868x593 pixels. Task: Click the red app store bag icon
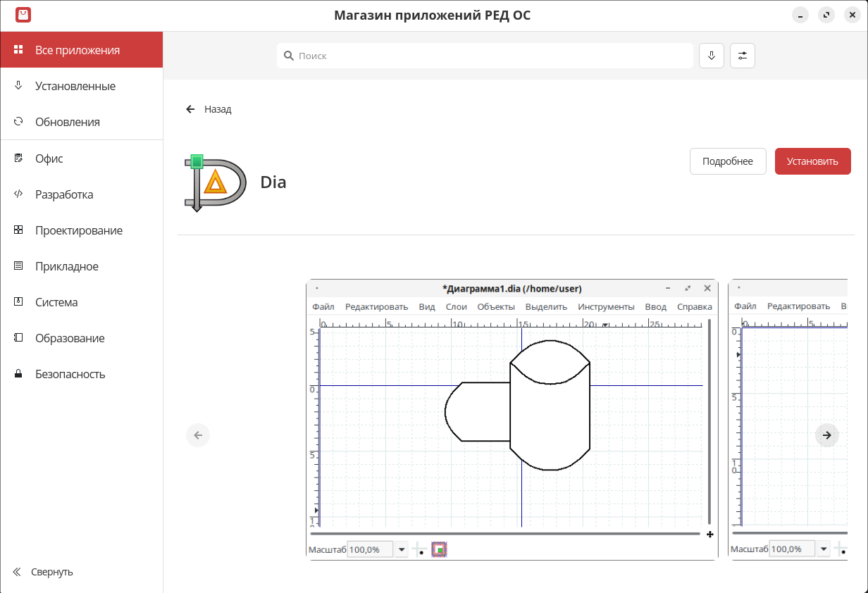click(23, 15)
